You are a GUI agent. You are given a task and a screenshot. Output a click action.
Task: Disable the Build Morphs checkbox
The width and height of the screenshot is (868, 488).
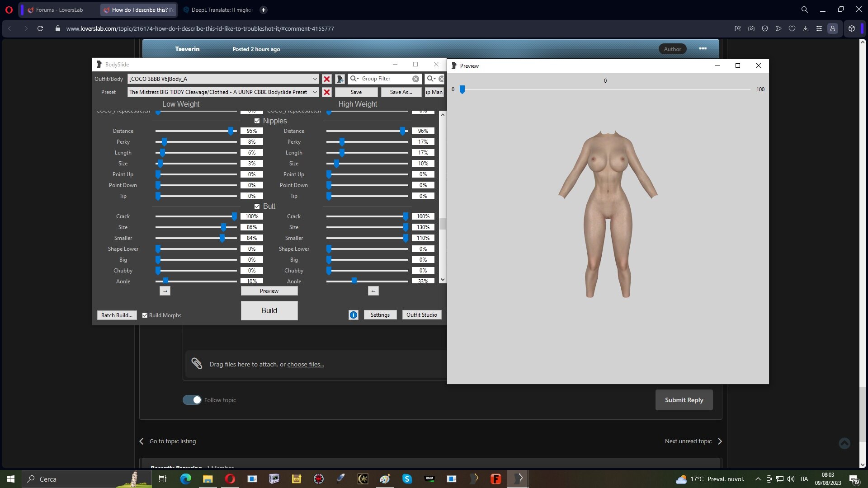click(145, 315)
